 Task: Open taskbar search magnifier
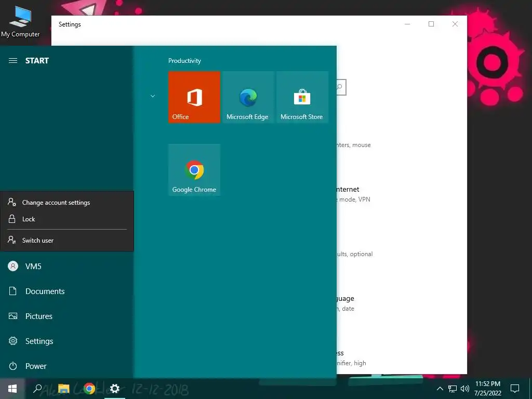point(37,389)
